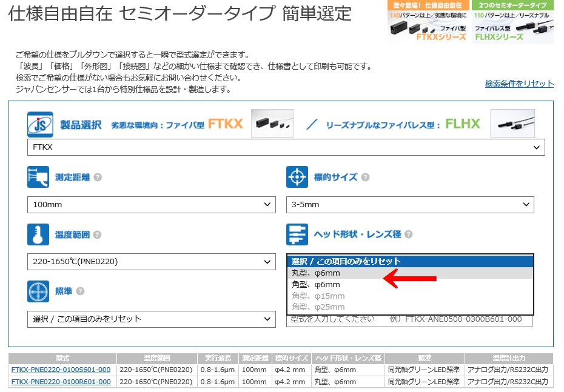The height and width of the screenshot is (392, 564).
Task: Open the FLHXシリーズ banner
Action: point(512,22)
